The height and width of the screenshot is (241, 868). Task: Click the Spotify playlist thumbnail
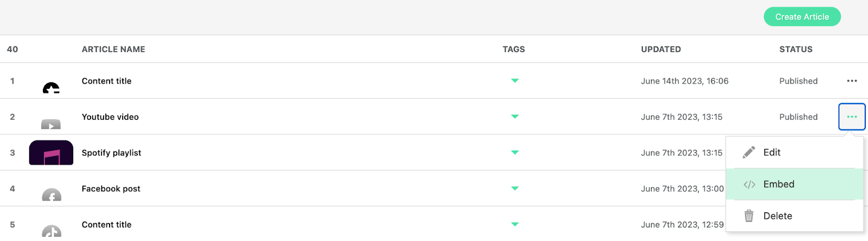(x=51, y=153)
